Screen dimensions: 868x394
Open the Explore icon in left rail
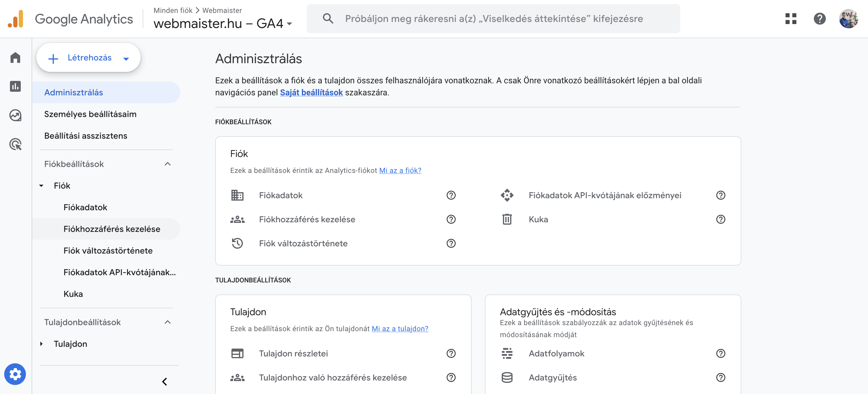15,115
